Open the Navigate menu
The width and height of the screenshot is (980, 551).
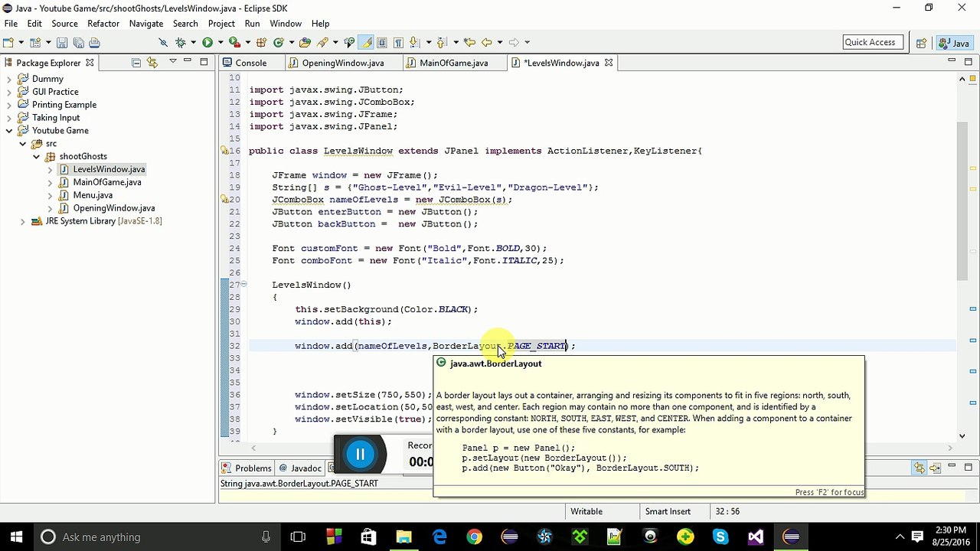click(146, 24)
